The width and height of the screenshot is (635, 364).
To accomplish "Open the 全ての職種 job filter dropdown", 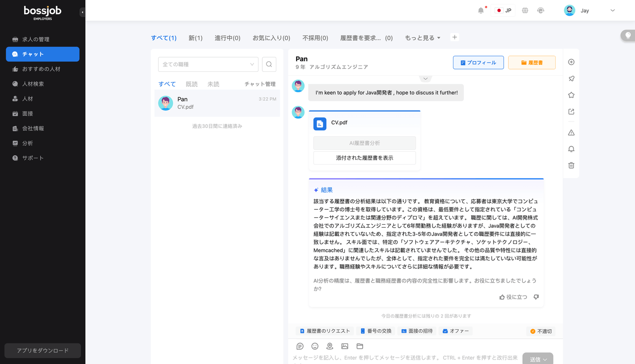I will (208, 64).
